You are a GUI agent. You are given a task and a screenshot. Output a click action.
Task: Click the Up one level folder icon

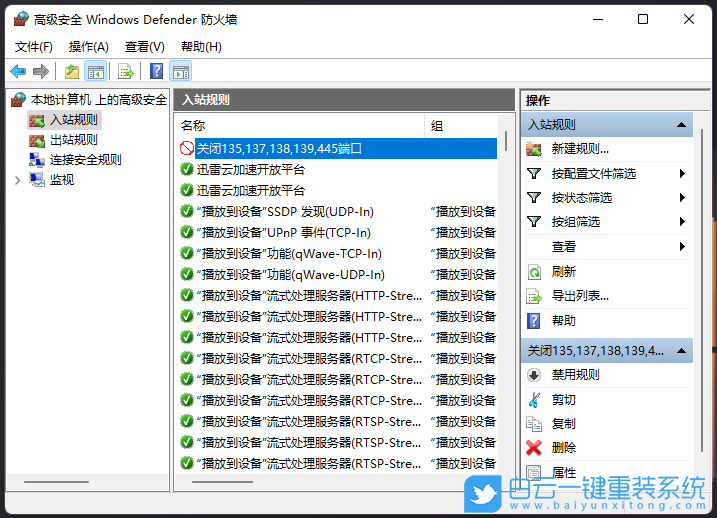point(72,71)
